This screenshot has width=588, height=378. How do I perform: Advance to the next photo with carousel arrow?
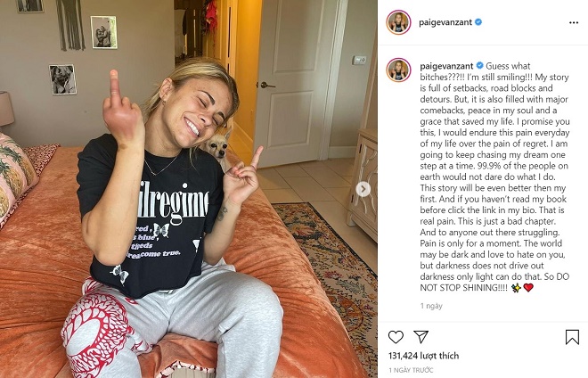coord(363,189)
